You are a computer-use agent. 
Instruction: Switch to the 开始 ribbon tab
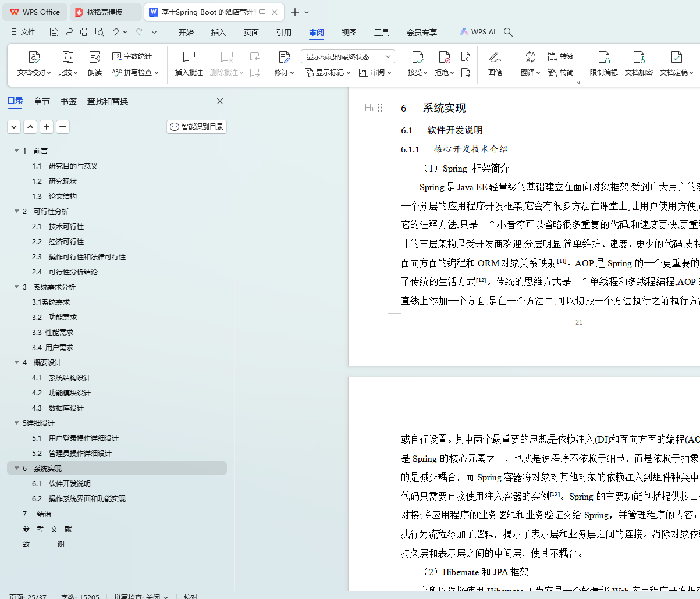click(x=186, y=33)
